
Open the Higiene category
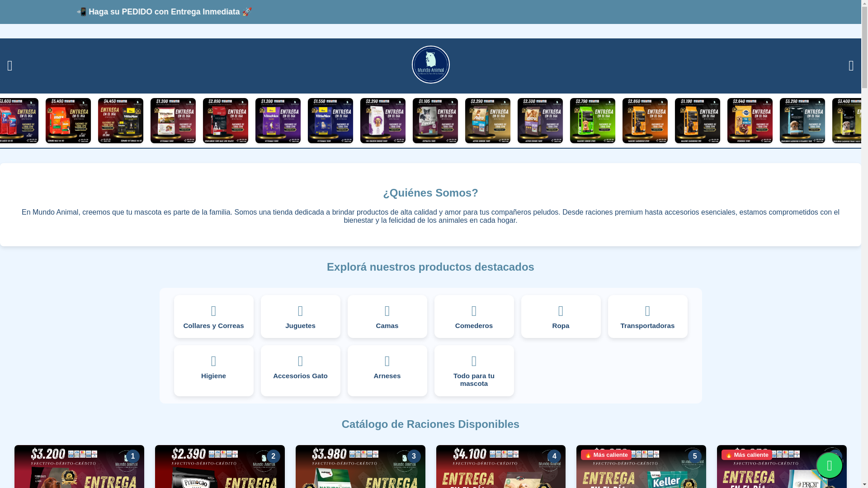click(x=213, y=371)
